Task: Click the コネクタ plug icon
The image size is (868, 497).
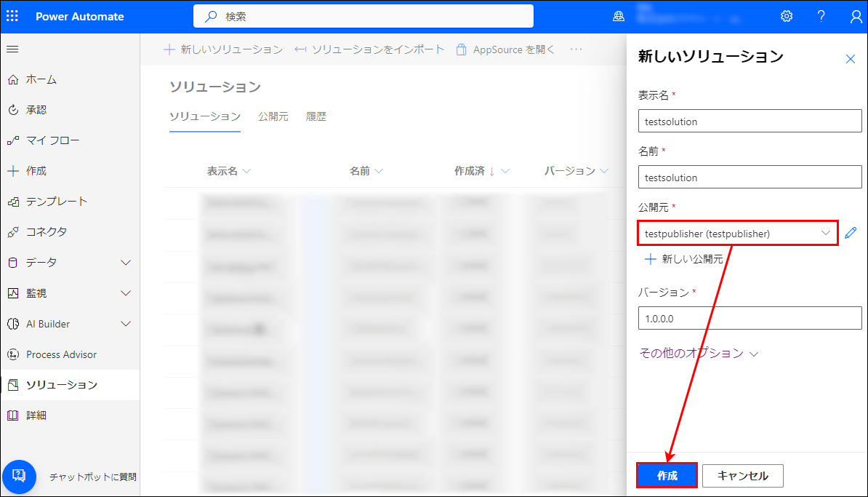Action: click(x=13, y=231)
